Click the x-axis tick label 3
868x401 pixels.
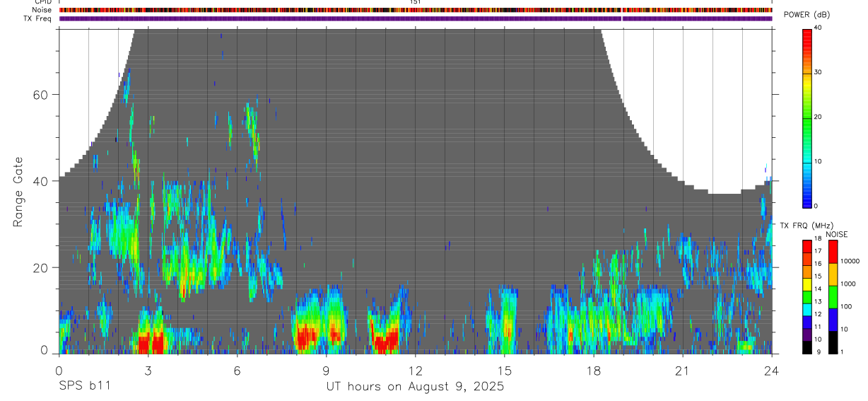148,370
